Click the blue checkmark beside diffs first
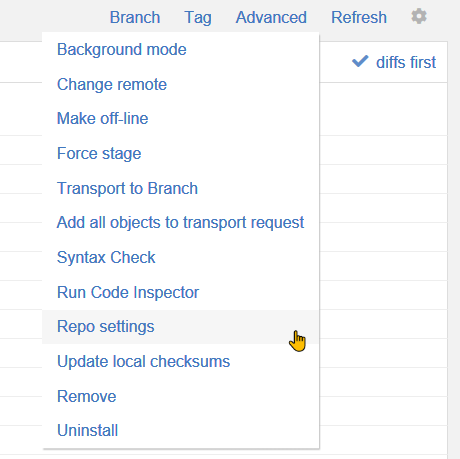 coord(360,61)
